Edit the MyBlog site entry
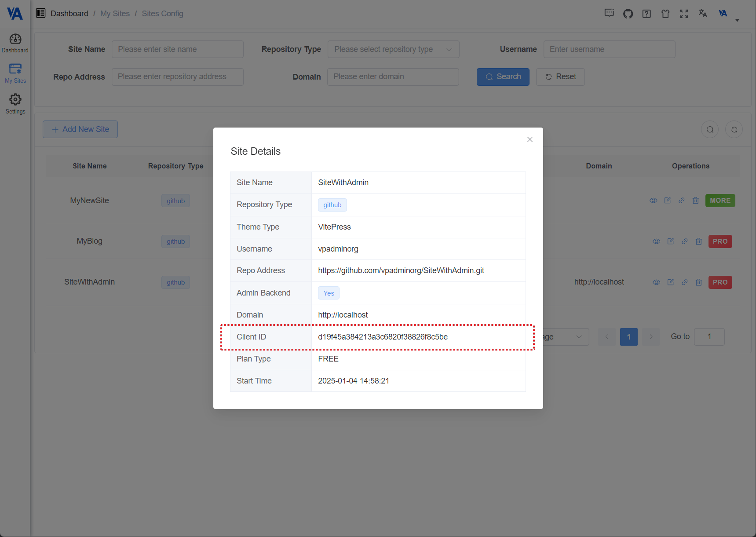756x537 pixels. click(x=670, y=241)
